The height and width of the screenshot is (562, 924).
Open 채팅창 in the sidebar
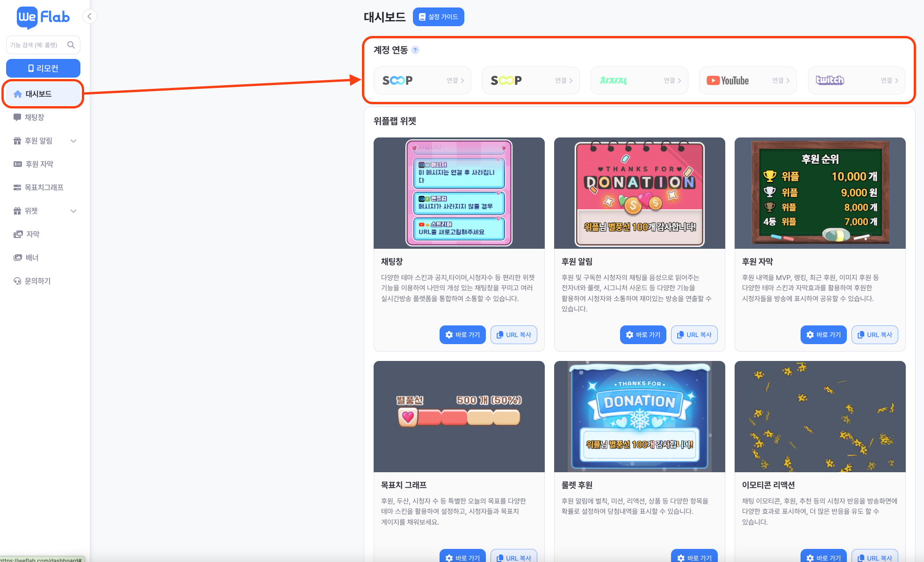(35, 117)
